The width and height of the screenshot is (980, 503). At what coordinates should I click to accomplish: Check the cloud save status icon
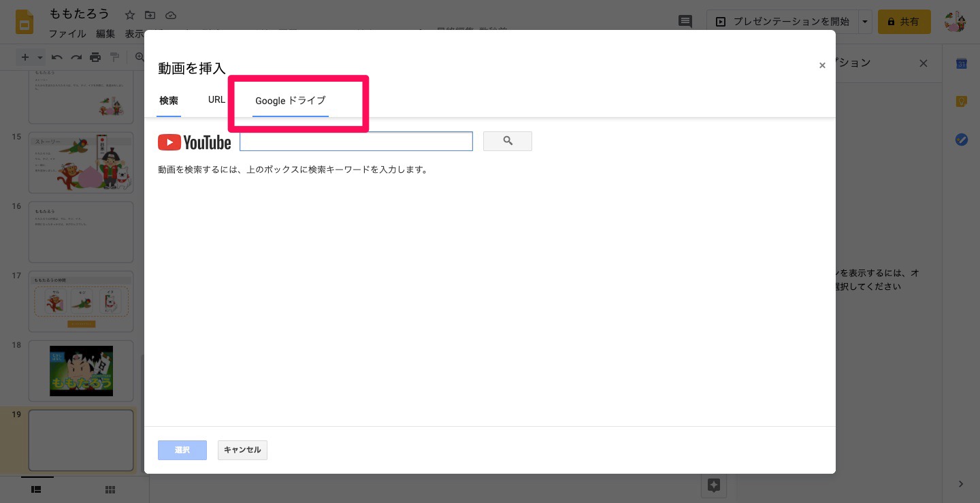[171, 15]
